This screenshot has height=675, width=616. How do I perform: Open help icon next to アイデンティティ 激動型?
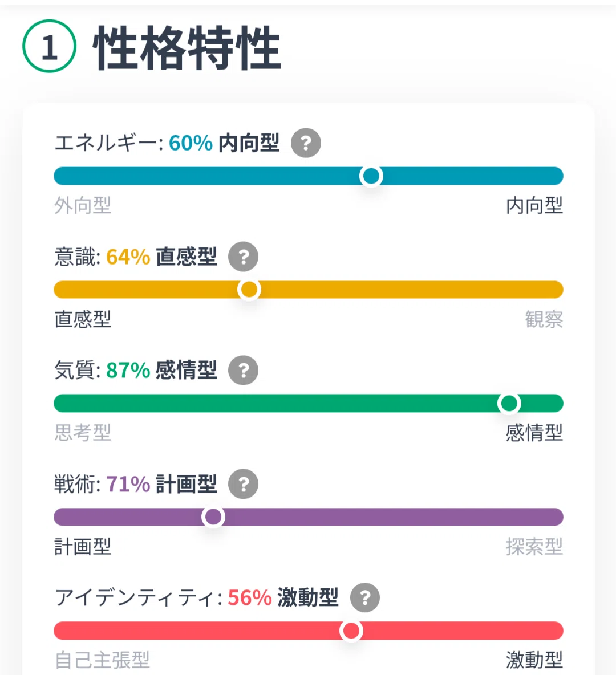coord(365,597)
